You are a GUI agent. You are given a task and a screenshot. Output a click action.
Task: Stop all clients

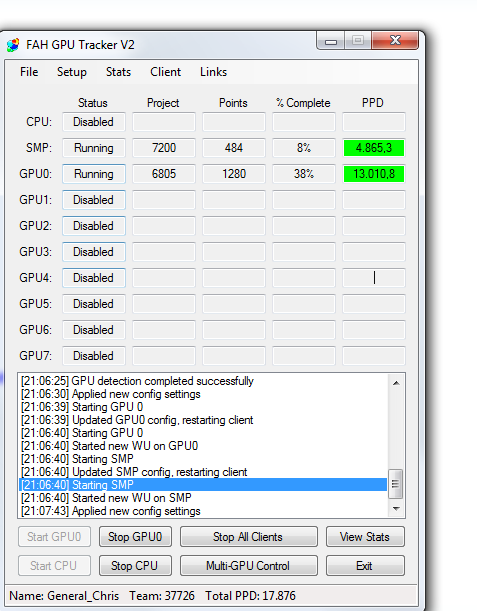pos(248,537)
